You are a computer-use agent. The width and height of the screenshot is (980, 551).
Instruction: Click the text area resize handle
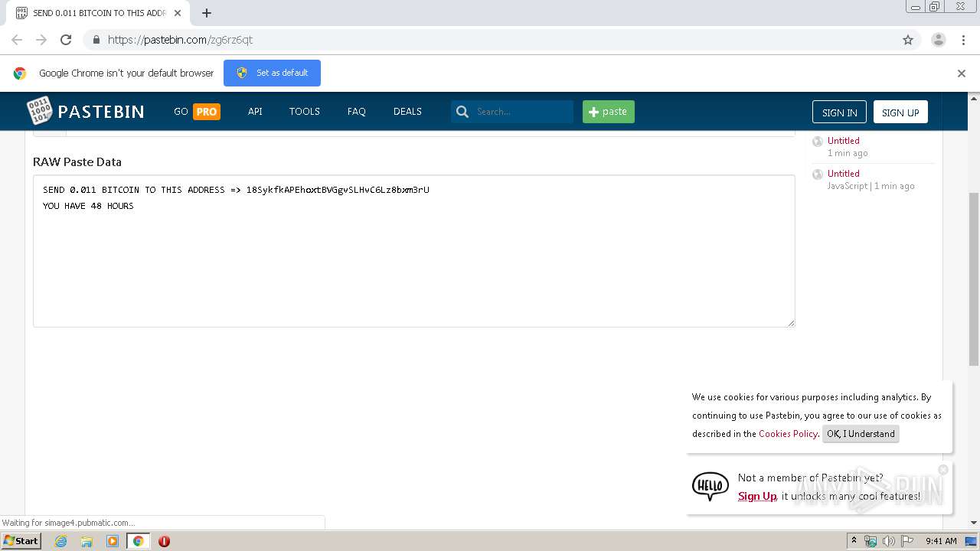point(791,323)
